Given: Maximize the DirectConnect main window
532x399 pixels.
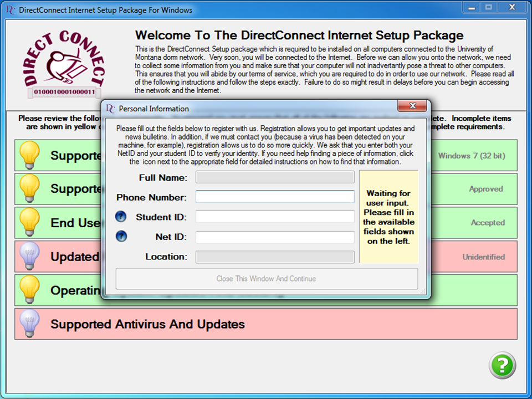Looking at the screenshot, I should tap(489, 7).
